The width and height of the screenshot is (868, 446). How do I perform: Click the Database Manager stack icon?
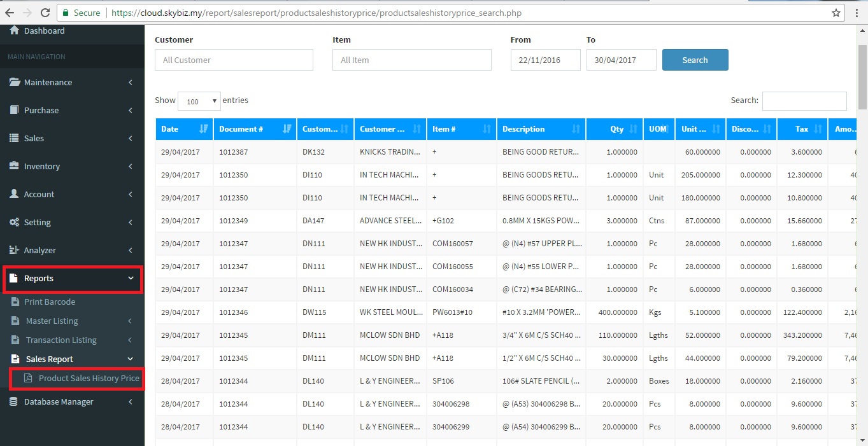tap(14, 401)
